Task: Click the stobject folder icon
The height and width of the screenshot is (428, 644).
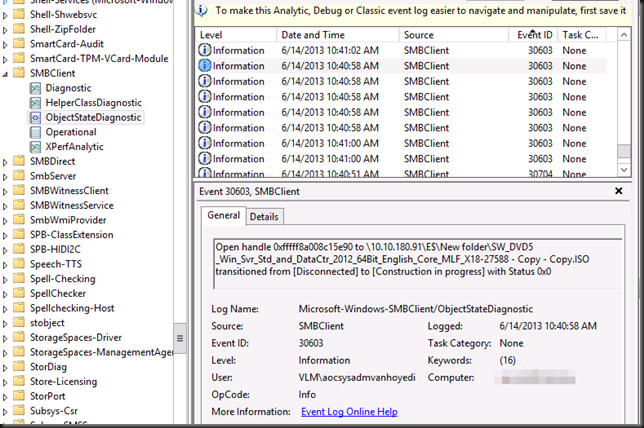Action: pyautogui.click(x=19, y=322)
